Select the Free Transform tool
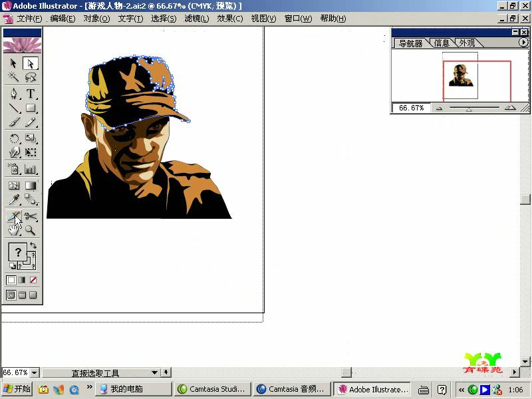Image resolution: width=532 pixels, height=399 pixels. point(31,152)
